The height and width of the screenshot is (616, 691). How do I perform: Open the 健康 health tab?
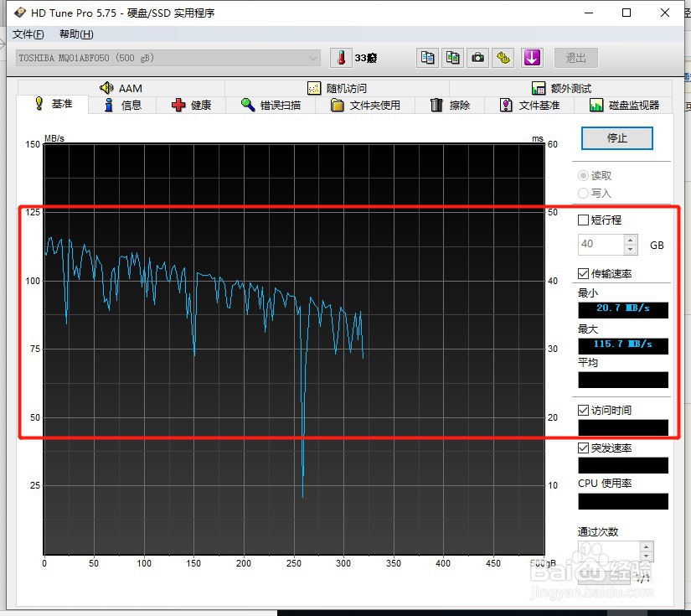click(191, 105)
